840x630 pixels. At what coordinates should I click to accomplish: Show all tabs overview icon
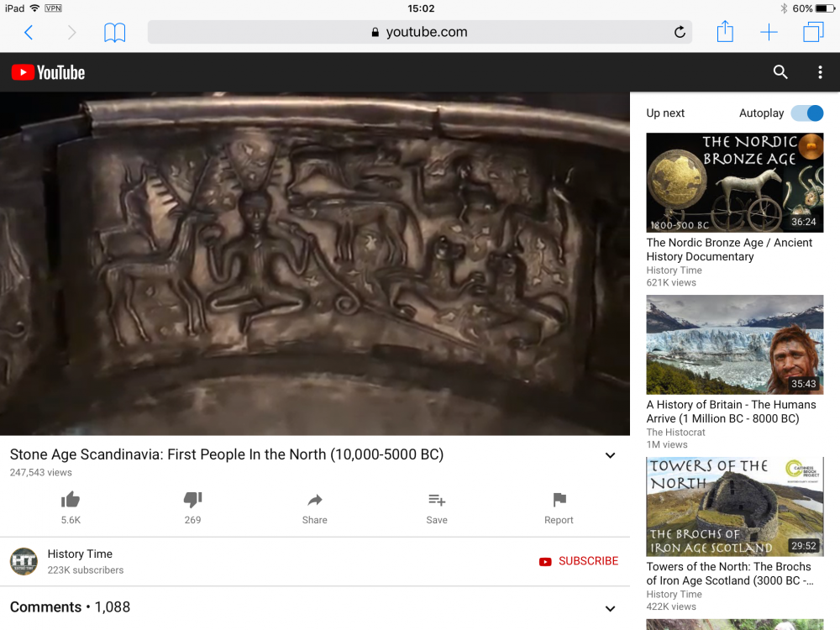point(812,32)
